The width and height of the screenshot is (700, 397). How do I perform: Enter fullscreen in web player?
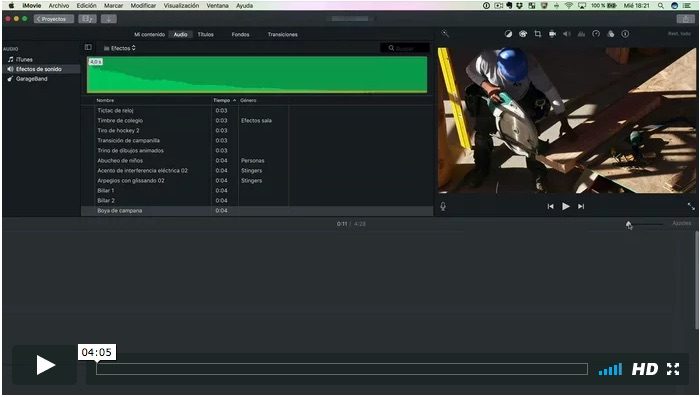tap(673, 369)
